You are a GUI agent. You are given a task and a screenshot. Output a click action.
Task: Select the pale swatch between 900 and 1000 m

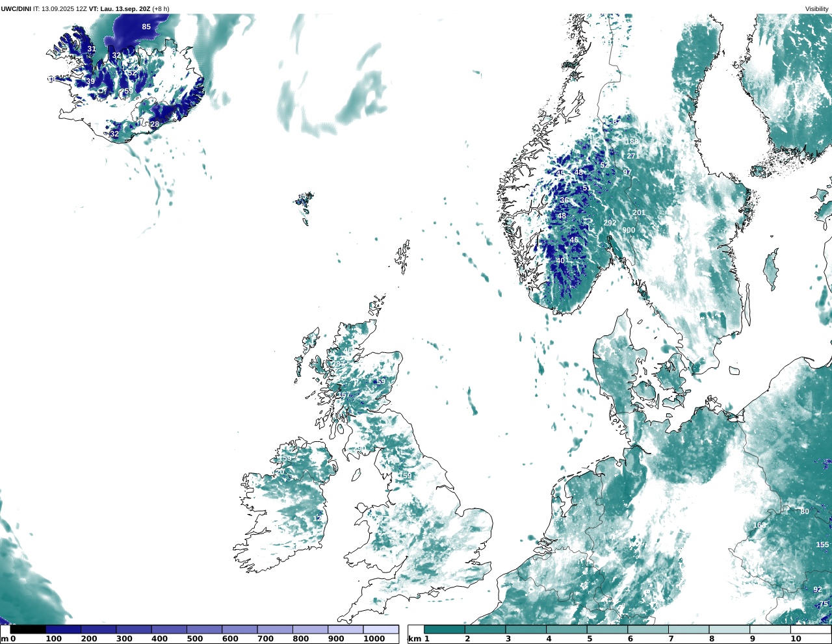click(x=345, y=630)
